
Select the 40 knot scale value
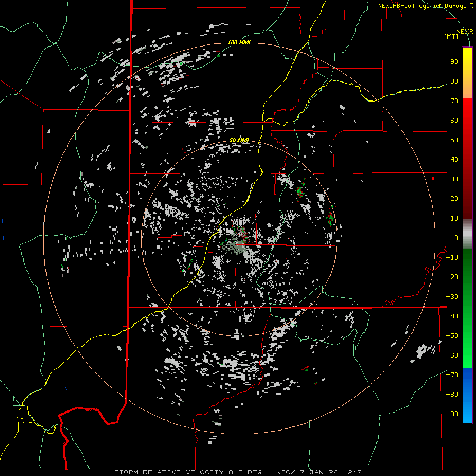[454, 160]
